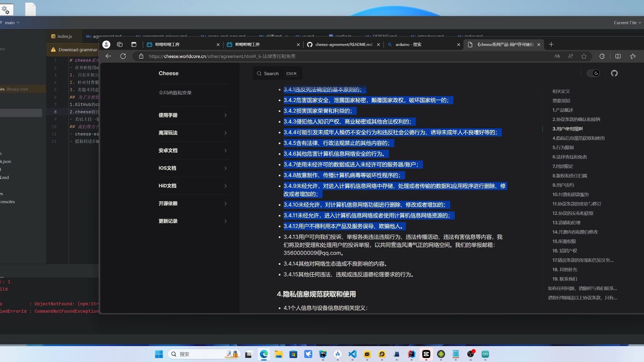The width and height of the screenshot is (644, 362).
Task: Toggle the dark mode appearance switch
Action: 593,73
